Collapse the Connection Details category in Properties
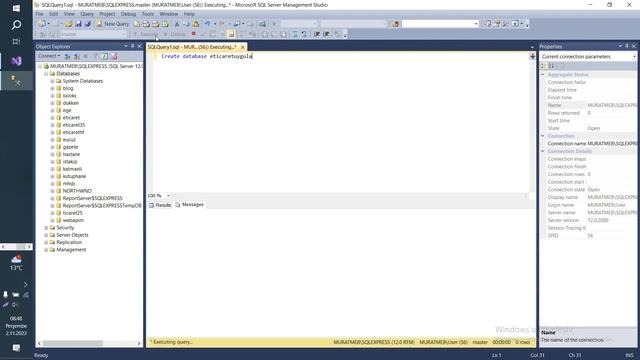The width and height of the screenshot is (640, 360). point(543,151)
